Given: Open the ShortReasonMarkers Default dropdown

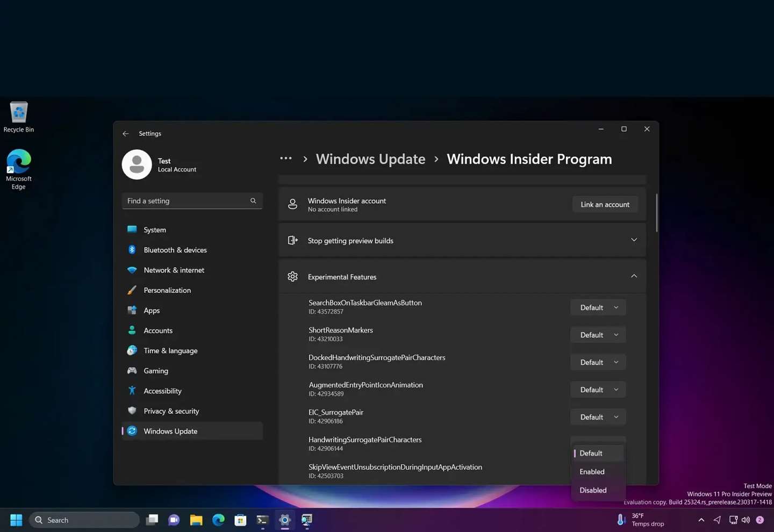Looking at the screenshot, I should [598, 334].
